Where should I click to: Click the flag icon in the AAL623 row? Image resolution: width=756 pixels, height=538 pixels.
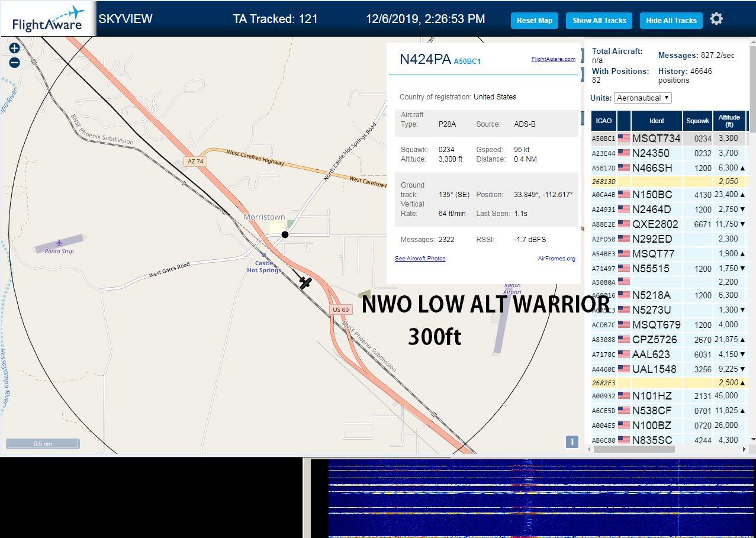(624, 355)
